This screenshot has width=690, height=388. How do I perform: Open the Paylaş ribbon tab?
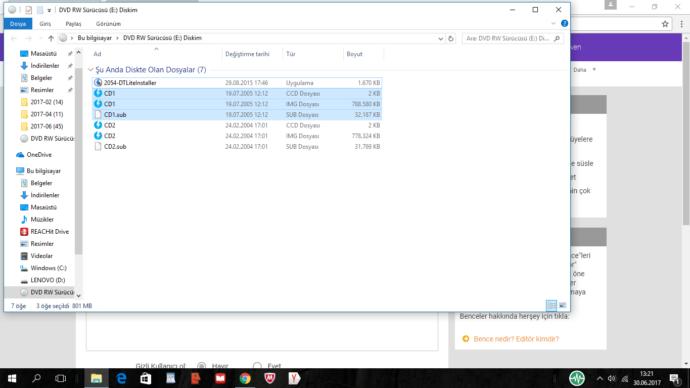[73, 24]
